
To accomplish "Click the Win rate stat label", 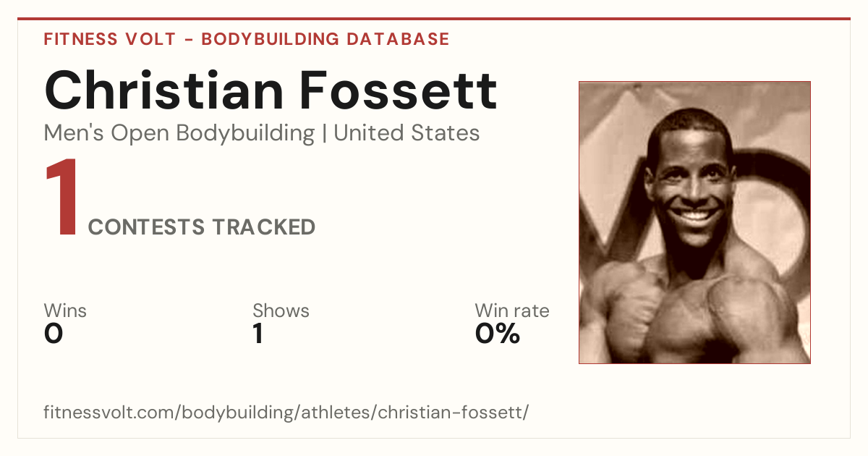I will (x=512, y=311).
